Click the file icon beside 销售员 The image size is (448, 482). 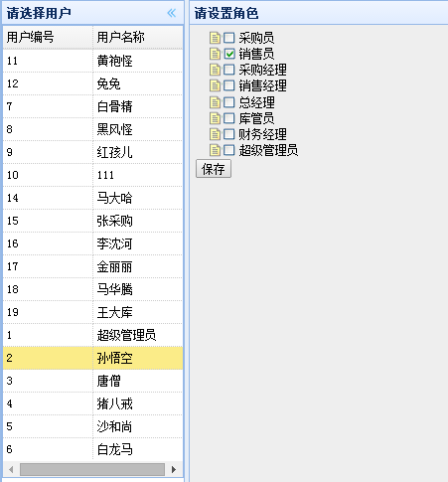click(x=215, y=54)
